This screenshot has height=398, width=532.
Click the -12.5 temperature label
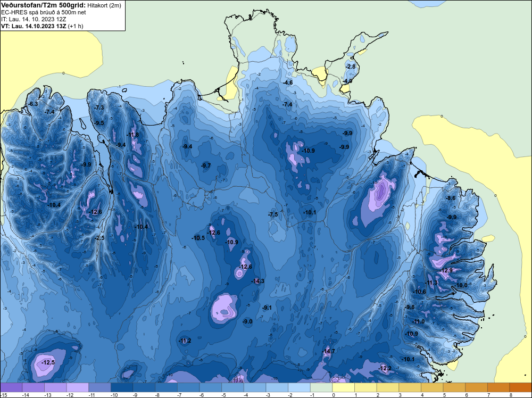pyautogui.click(x=48, y=362)
